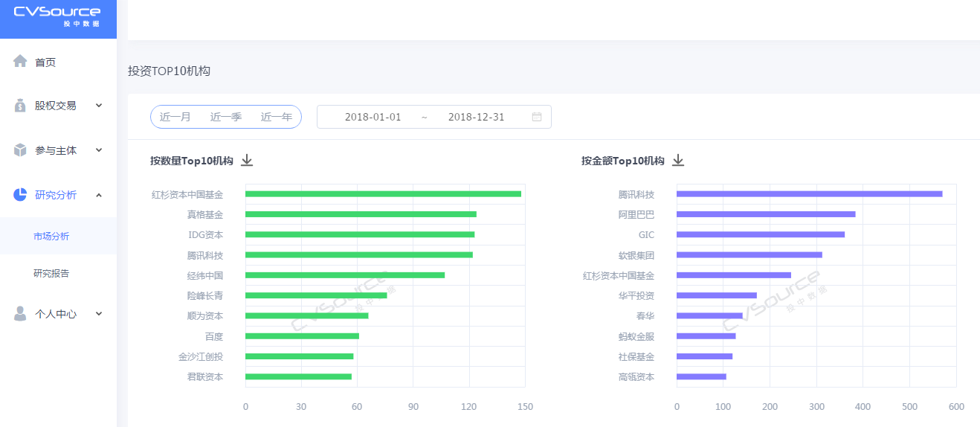The image size is (980, 427).
Task: Download the 按金额Top10机构 chart
Action: [x=678, y=161]
